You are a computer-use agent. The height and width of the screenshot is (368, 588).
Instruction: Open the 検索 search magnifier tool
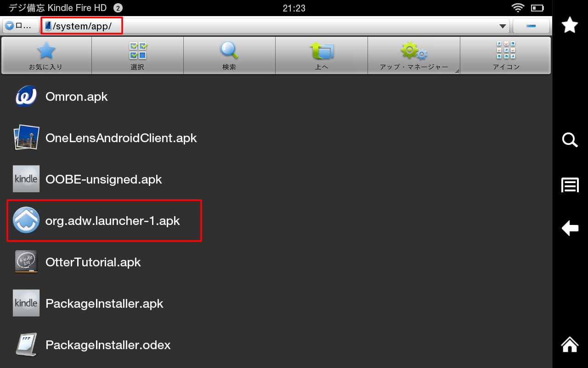tap(229, 56)
